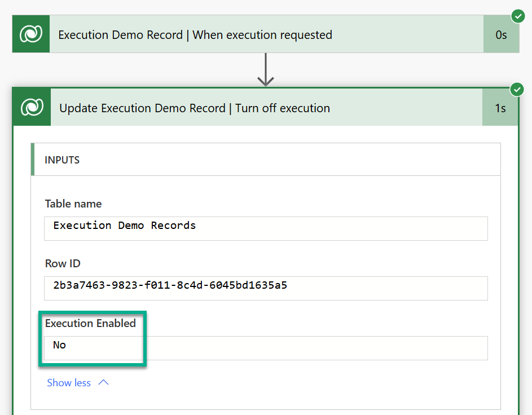
Task: Click the Row ID field with the GUID value
Action: tap(266, 288)
